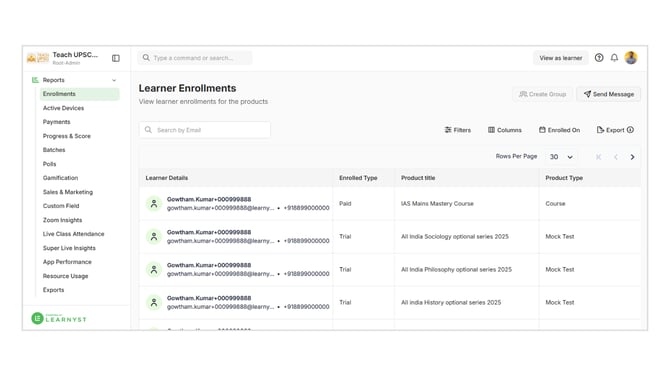Go to previous page arrow

[x=616, y=157]
